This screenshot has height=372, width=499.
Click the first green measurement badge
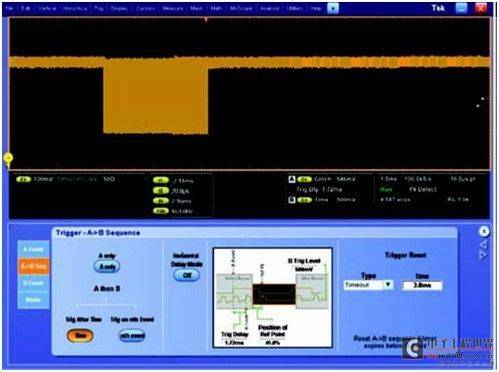pos(161,181)
